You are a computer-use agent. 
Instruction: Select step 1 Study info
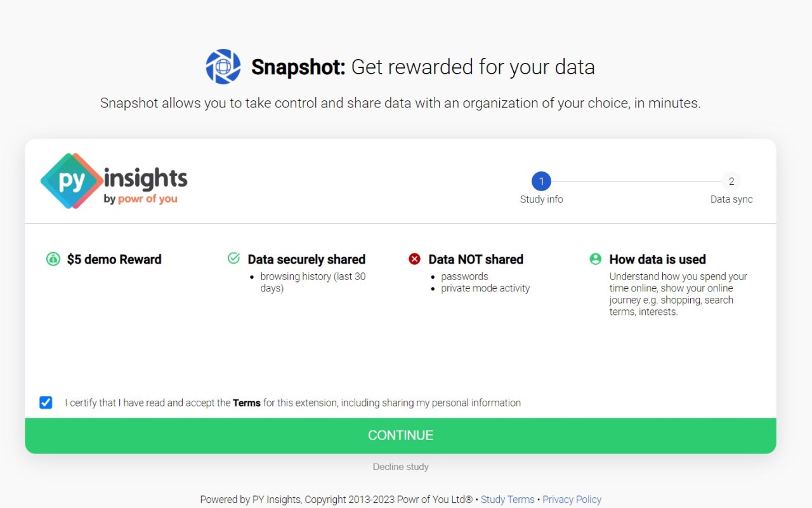tap(541, 182)
